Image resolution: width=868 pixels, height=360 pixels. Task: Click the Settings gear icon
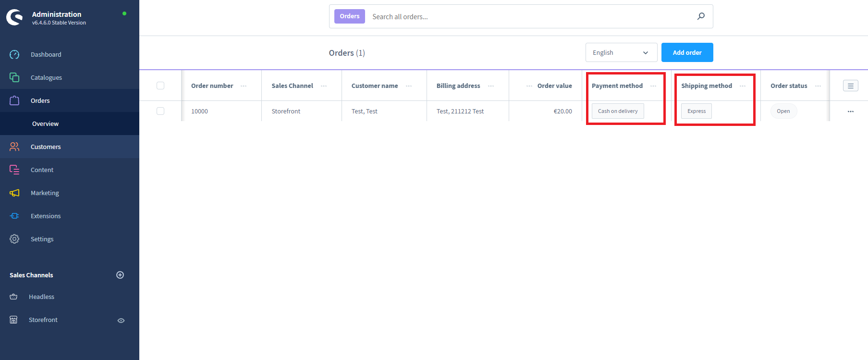coord(14,239)
